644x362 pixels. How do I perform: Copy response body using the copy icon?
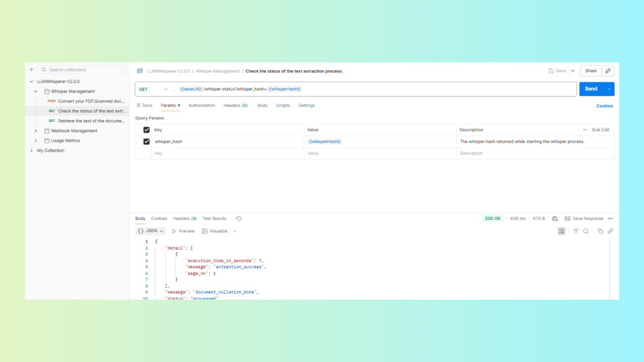[x=600, y=231]
